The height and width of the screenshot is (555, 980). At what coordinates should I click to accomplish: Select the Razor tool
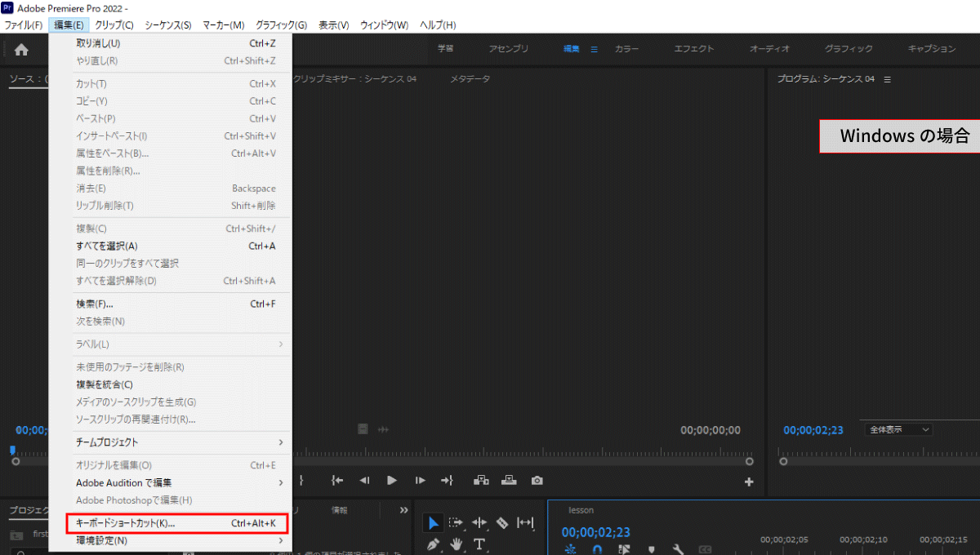(502, 522)
